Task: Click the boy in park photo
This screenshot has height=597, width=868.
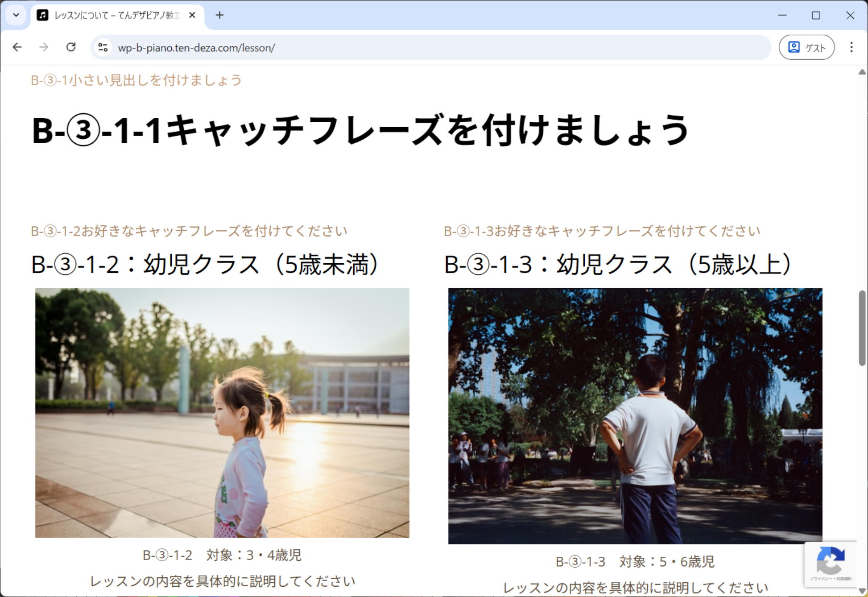Action: (635, 415)
